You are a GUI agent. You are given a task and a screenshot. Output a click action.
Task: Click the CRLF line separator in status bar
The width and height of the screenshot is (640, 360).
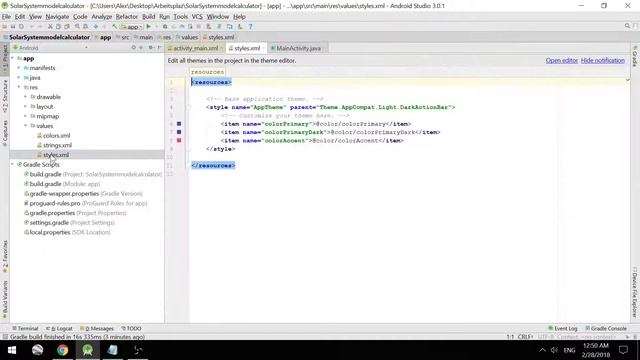[x=525, y=337]
